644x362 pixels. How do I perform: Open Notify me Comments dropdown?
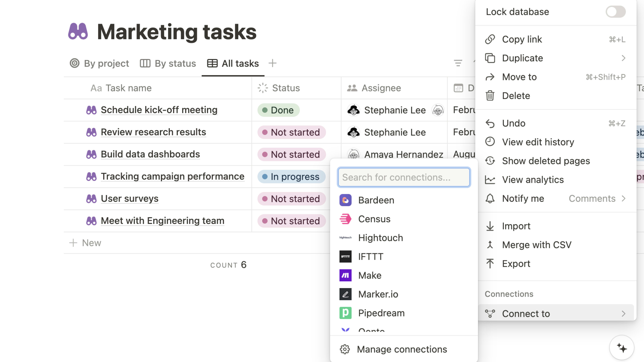pyautogui.click(x=597, y=198)
